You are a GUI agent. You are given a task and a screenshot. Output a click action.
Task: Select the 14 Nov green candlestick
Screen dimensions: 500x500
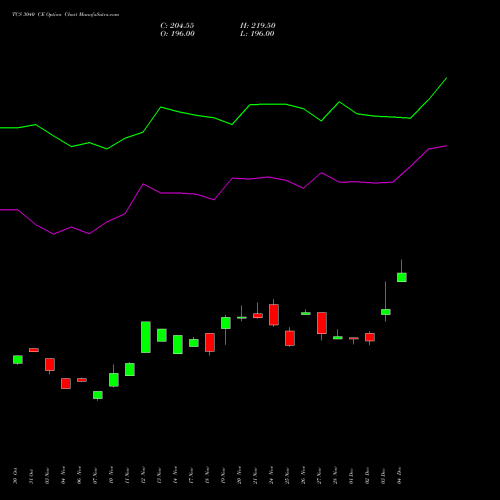(178, 344)
